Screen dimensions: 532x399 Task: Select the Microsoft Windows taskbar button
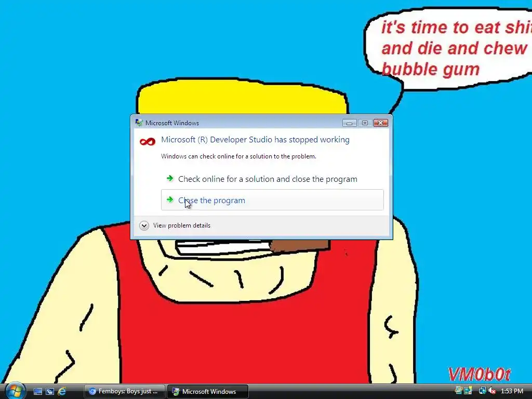click(x=208, y=392)
